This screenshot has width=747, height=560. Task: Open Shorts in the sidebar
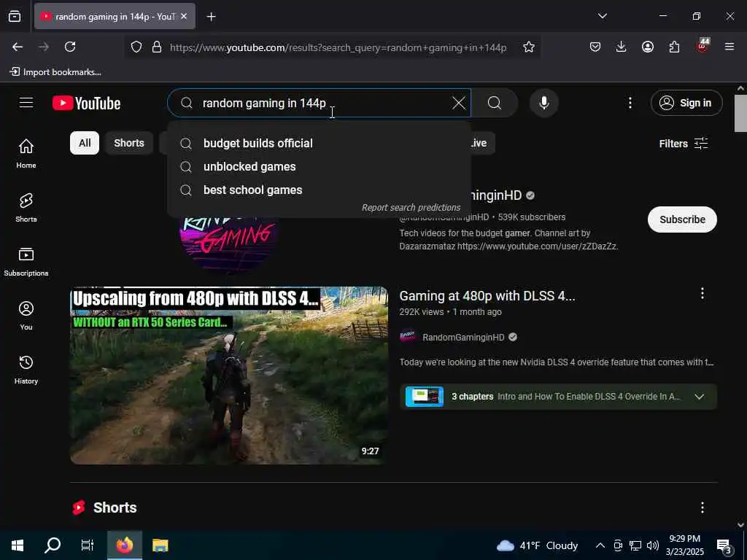[x=26, y=208]
